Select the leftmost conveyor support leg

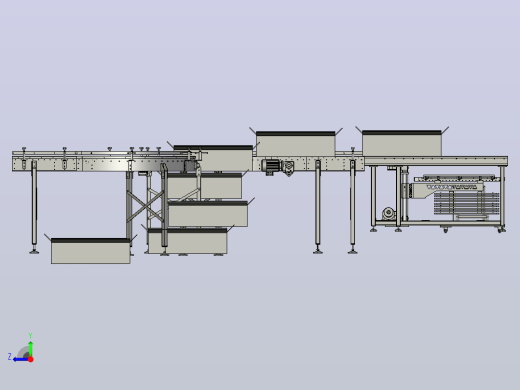(x=34, y=207)
